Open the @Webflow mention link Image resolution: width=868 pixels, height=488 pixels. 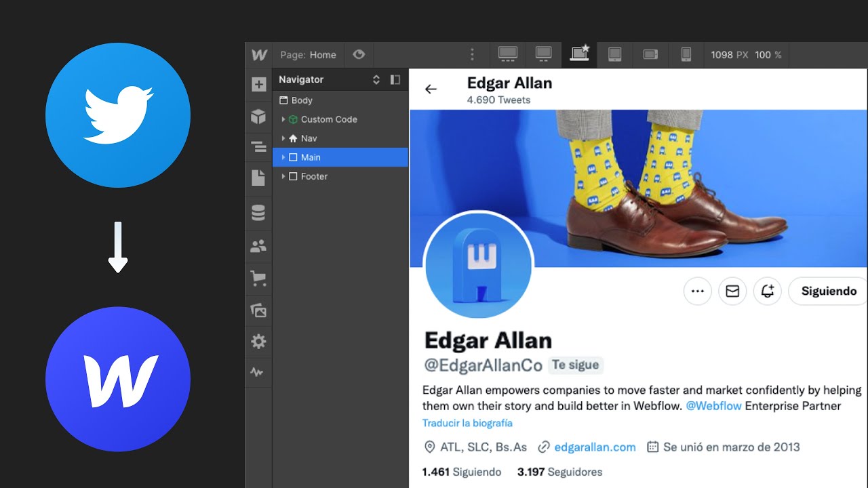pyautogui.click(x=714, y=406)
